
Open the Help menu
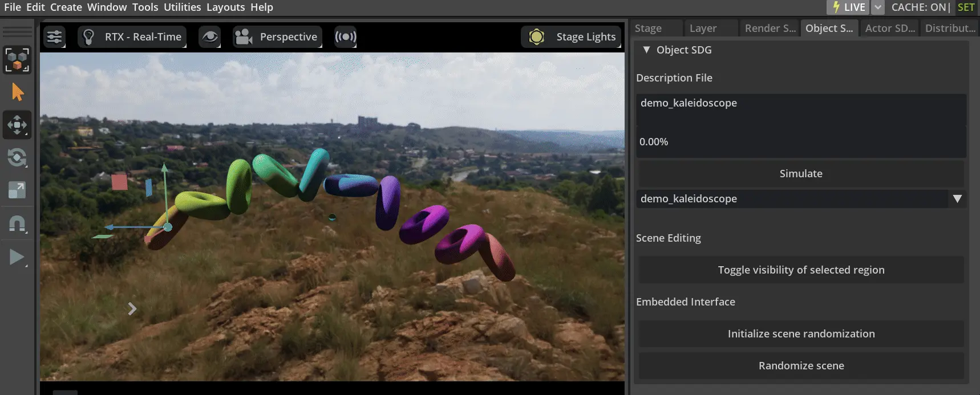click(262, 7)
